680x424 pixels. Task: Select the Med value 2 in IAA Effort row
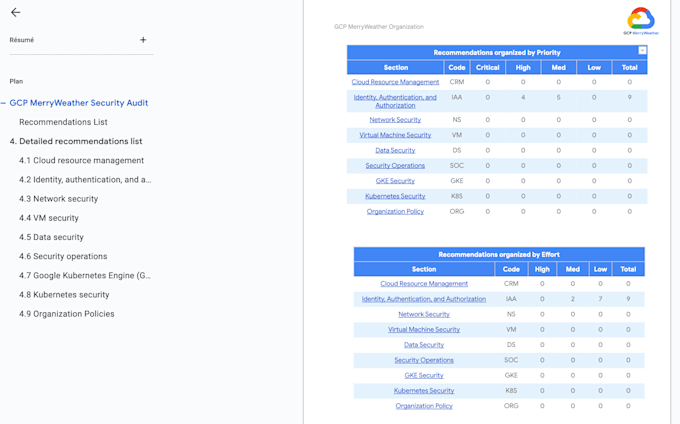click(572, 299)
